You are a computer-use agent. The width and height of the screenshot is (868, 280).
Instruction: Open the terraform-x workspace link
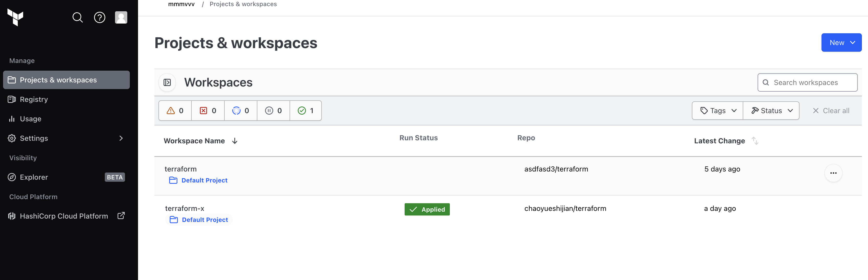(x=185, y=209)
